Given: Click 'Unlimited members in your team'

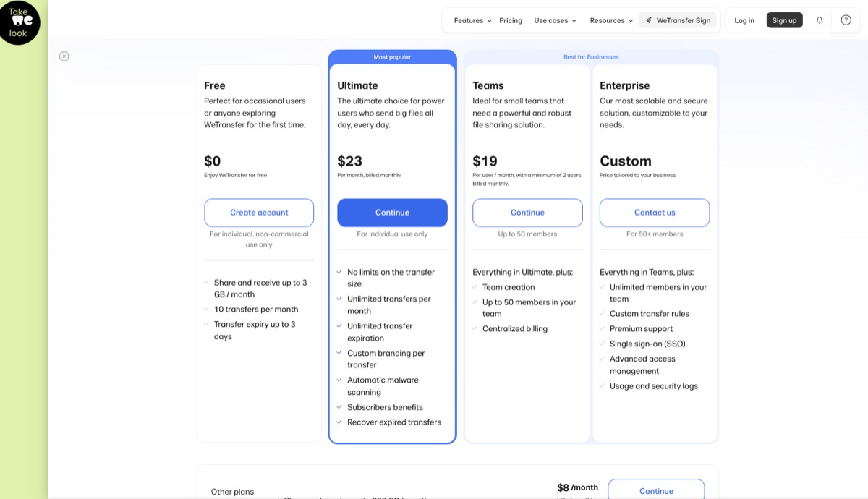Looking at the screenshot, I should pos(658,293).
